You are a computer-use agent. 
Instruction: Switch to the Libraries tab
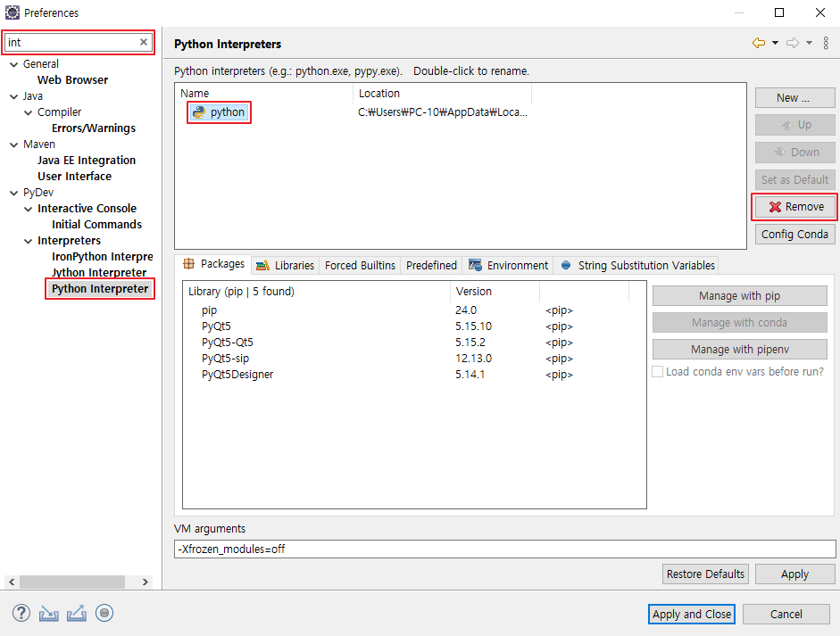pos(285,265)
